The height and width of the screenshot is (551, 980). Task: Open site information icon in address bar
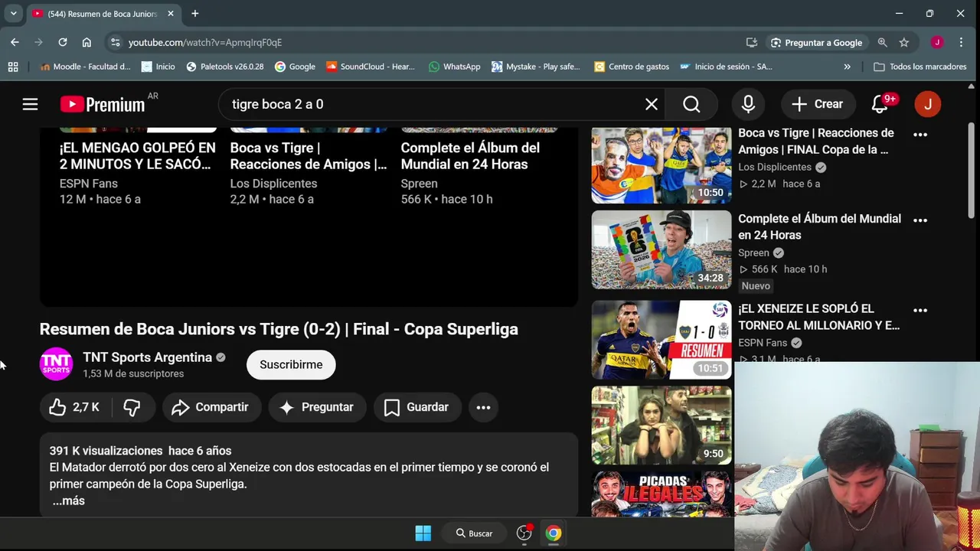tap(115, 42)
